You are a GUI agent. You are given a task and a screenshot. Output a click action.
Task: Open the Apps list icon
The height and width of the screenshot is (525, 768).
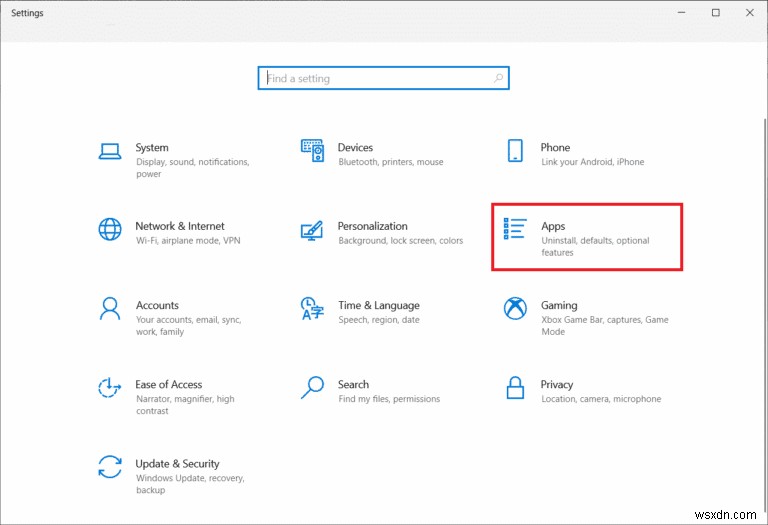pos(515,229)
